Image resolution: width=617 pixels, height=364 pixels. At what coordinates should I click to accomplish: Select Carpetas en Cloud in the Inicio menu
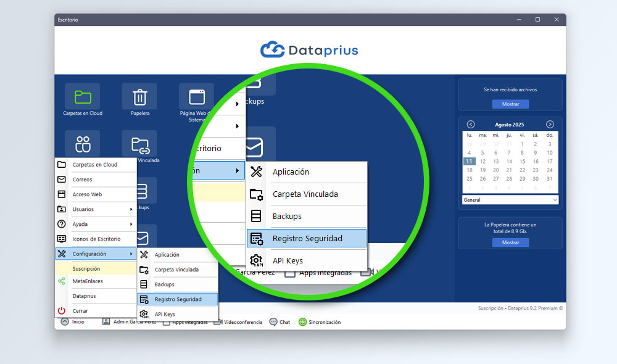pos(96,165)
